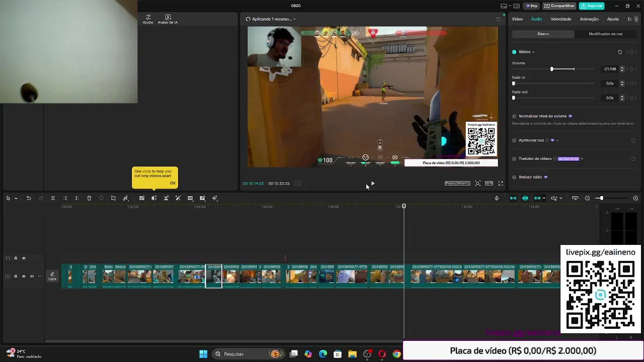This screenshot has height=362, width=644.
Task: Open the Animação tab
Action: coord(589,19)
